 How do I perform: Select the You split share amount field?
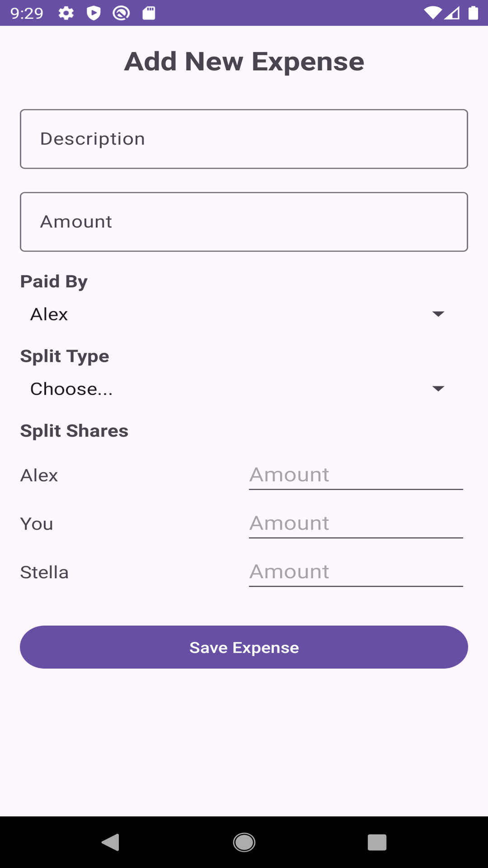coord(356,524)
